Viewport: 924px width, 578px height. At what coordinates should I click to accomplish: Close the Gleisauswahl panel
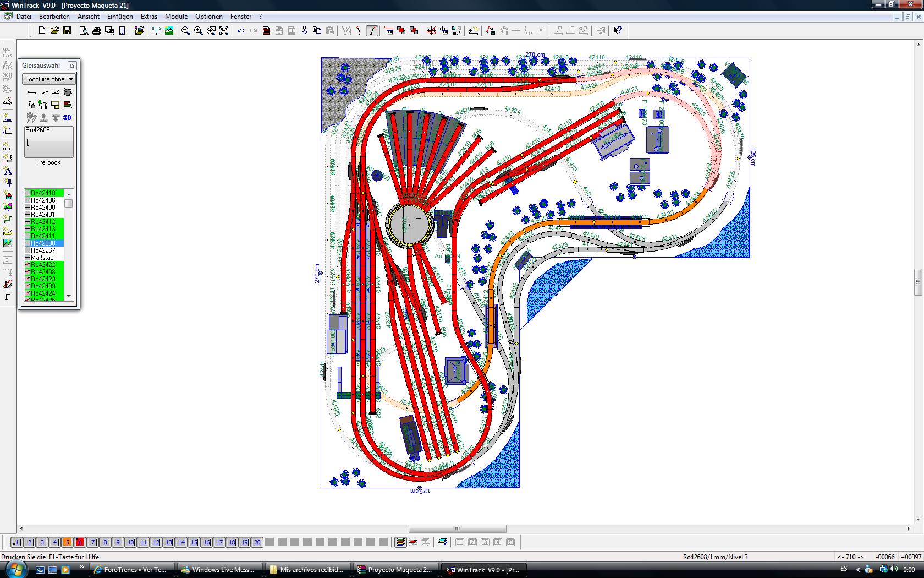point(72,66)
